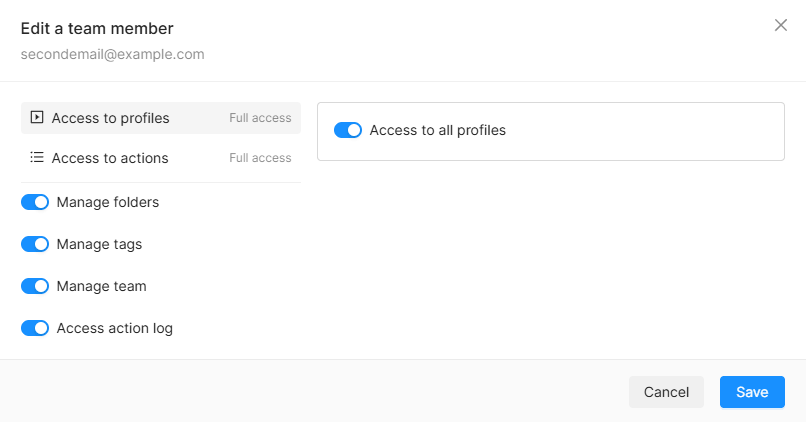This screenshot has width=806, height=422.
Task: Open the Access to actions tab
Action: tap(160, 158)
